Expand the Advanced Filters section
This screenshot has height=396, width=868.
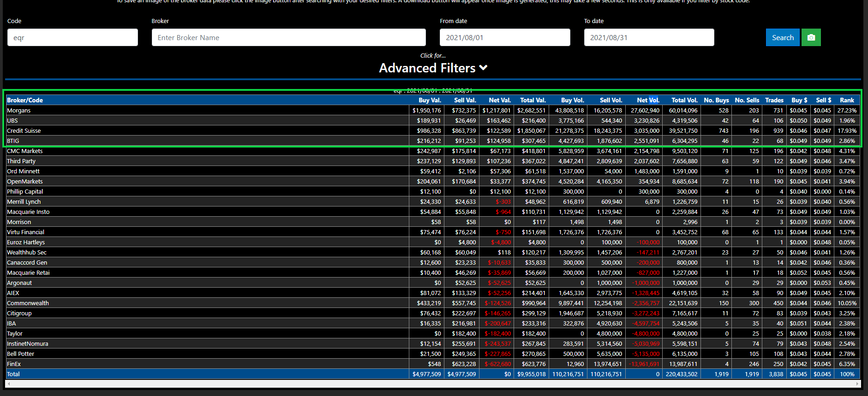coord(433,68)
